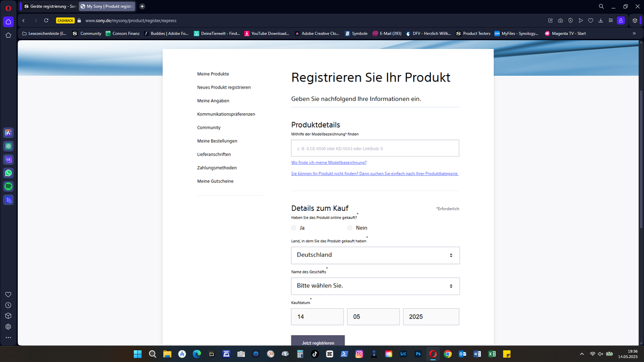Open the VPN shield icon in address bar

point(570,20)
